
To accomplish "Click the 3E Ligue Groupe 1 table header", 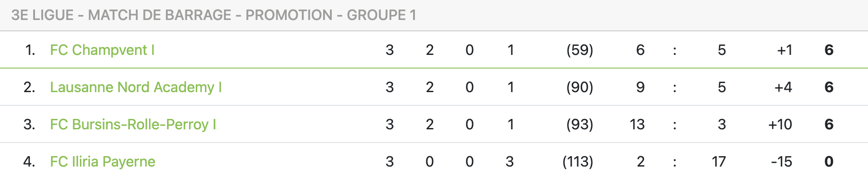I will (214, 15).
